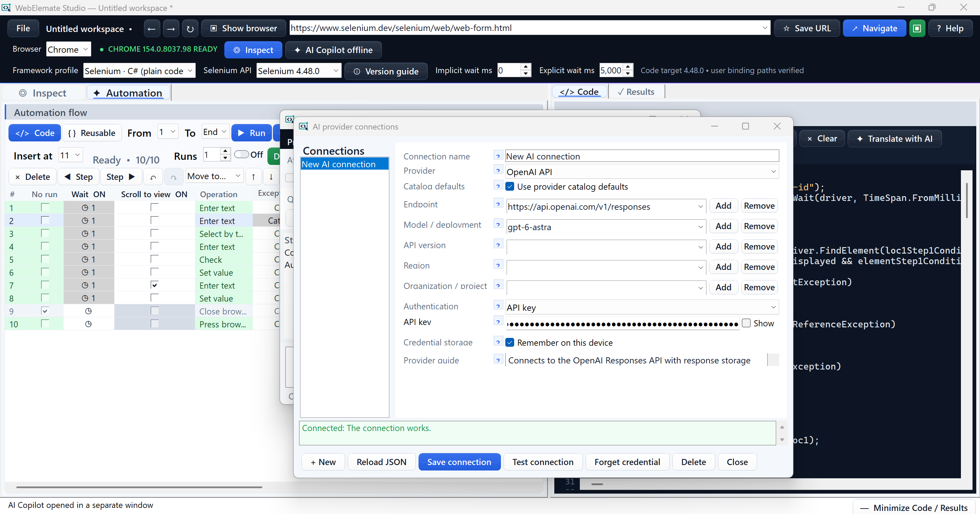Click the Wait clock icon in row 10
This screenshot has height=514, width=980.
88,324
